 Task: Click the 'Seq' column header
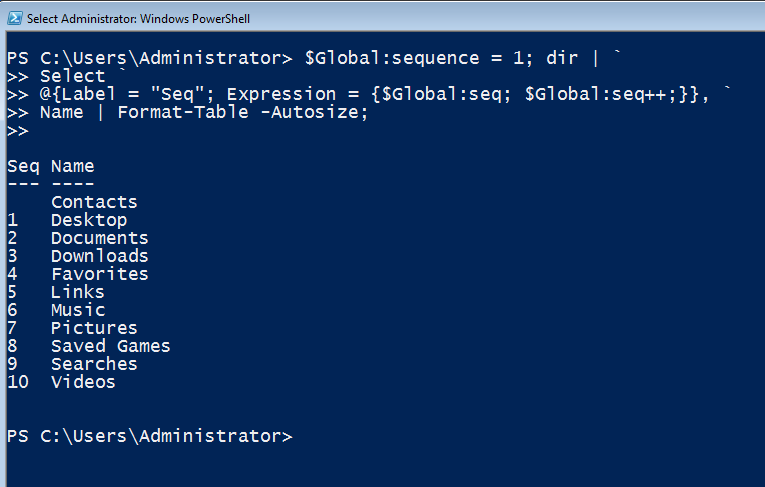[23, 166]
